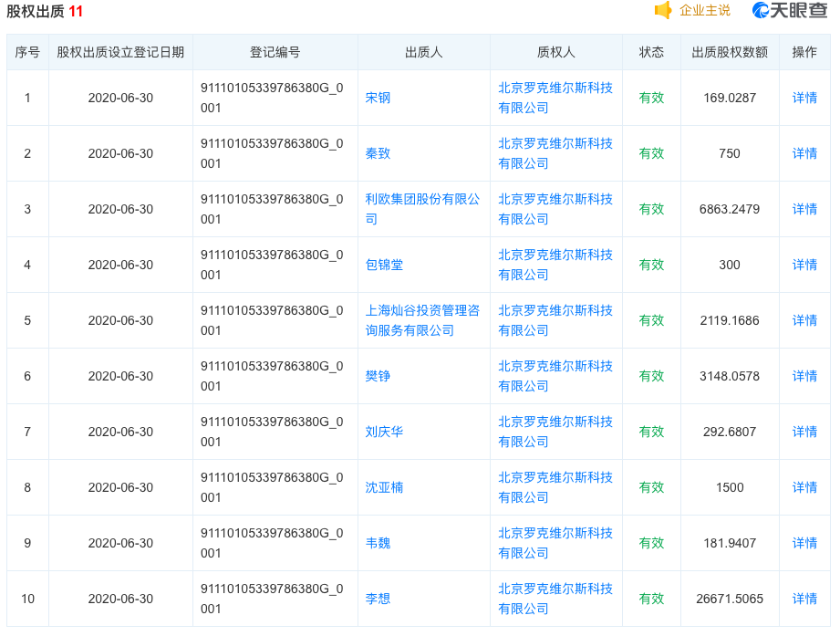The width and height of the screenshot is (840, 636).
Task: Open pledgor 宋钢 profile link
Action: (x=378, y=98)
